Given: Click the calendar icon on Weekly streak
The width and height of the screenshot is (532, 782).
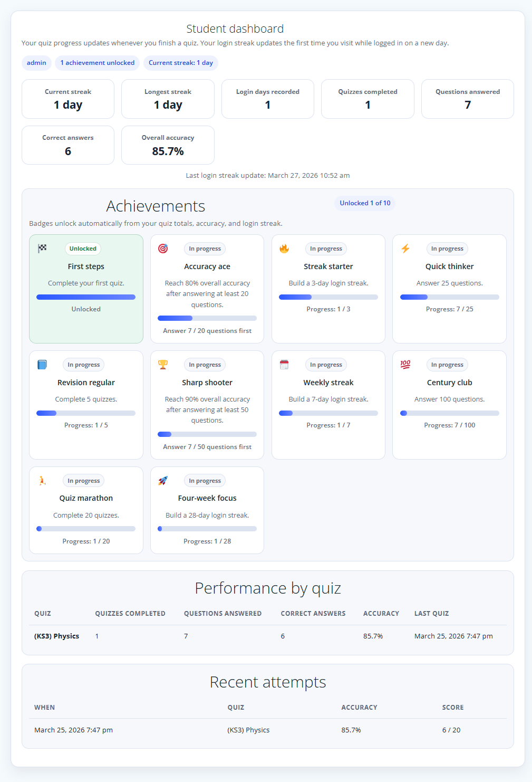Looking at the screenshot, I should (284, 365).
